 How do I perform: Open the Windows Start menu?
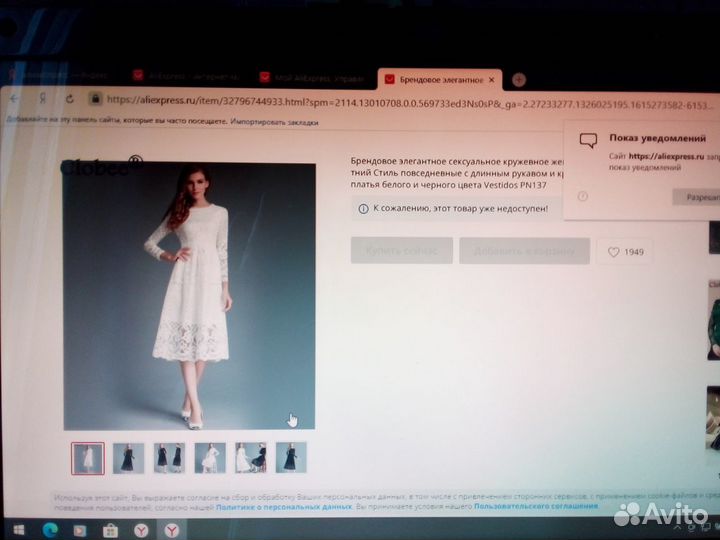[16, 529]
